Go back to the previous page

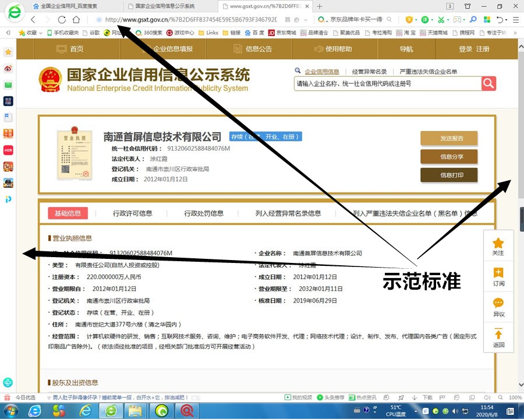(x=33, y=20)
